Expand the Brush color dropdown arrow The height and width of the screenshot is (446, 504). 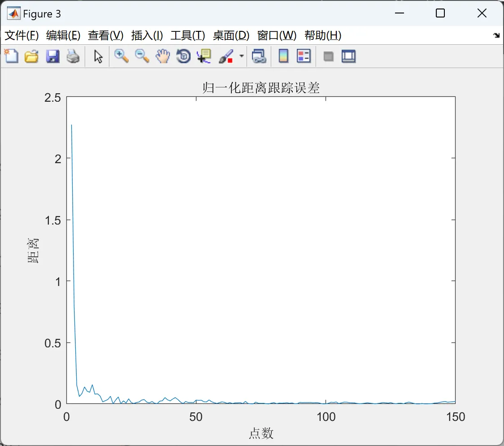(242, 56)
